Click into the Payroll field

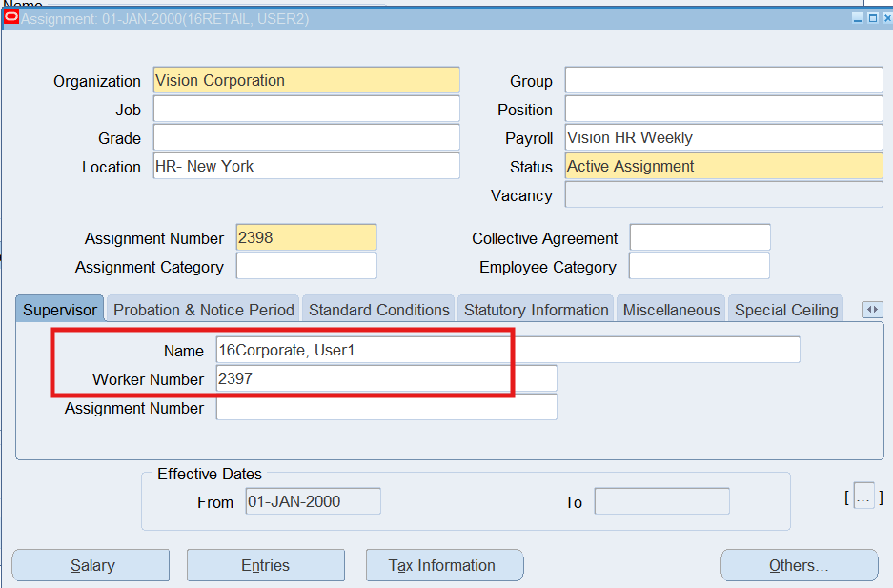coord(723,138)
